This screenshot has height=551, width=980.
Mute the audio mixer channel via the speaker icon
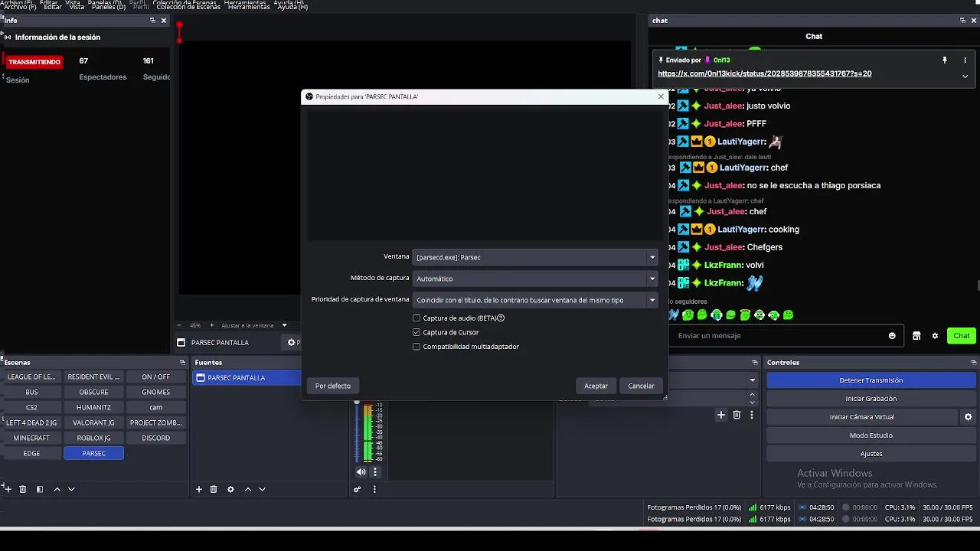point(361,471)
